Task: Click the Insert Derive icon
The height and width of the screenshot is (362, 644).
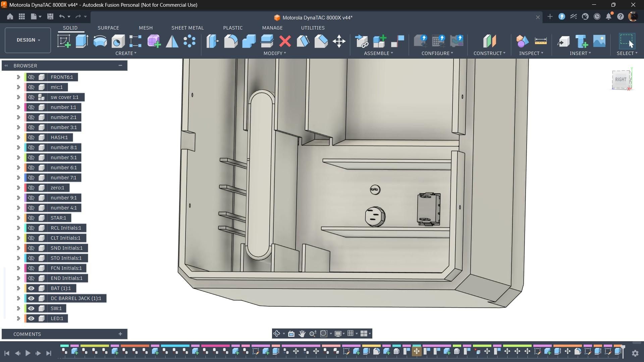Action: 563,41
